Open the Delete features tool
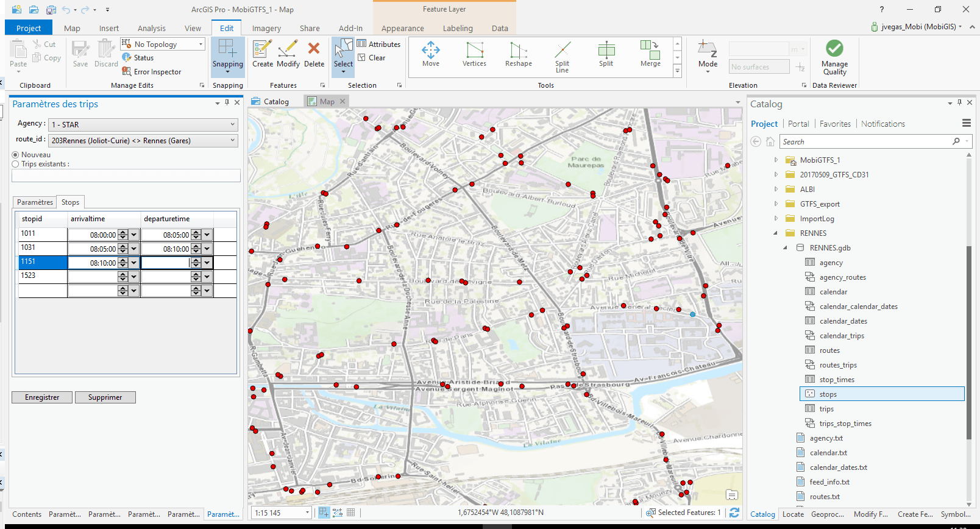Screen dimensions: 980x529 click(x=314, y=54)
